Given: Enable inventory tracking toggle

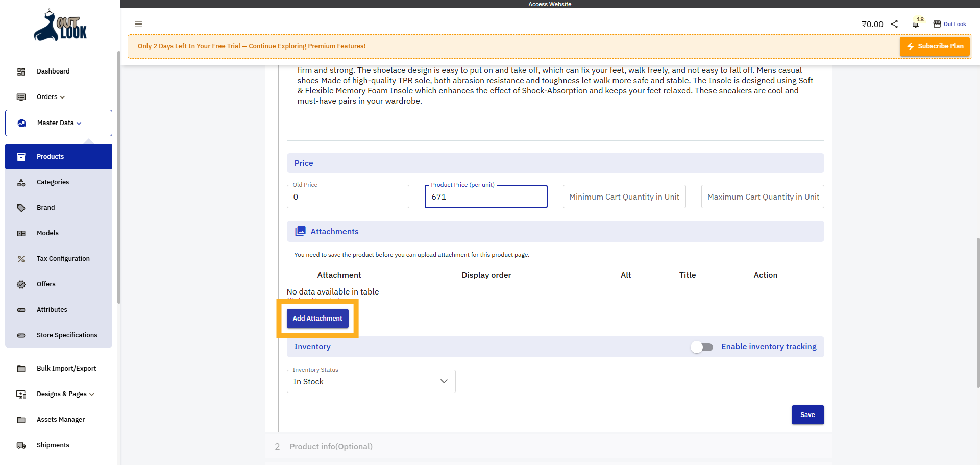Looking at the screenshot, I should 702,347.
